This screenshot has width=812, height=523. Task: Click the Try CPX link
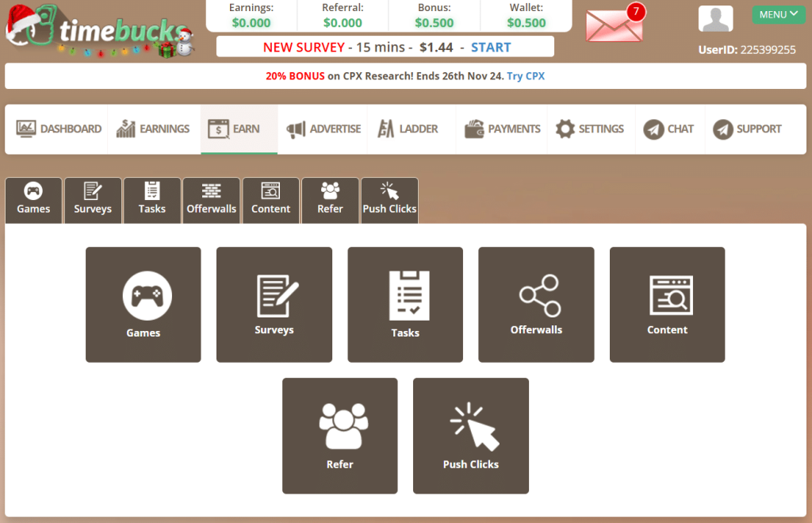pos(526,75)
